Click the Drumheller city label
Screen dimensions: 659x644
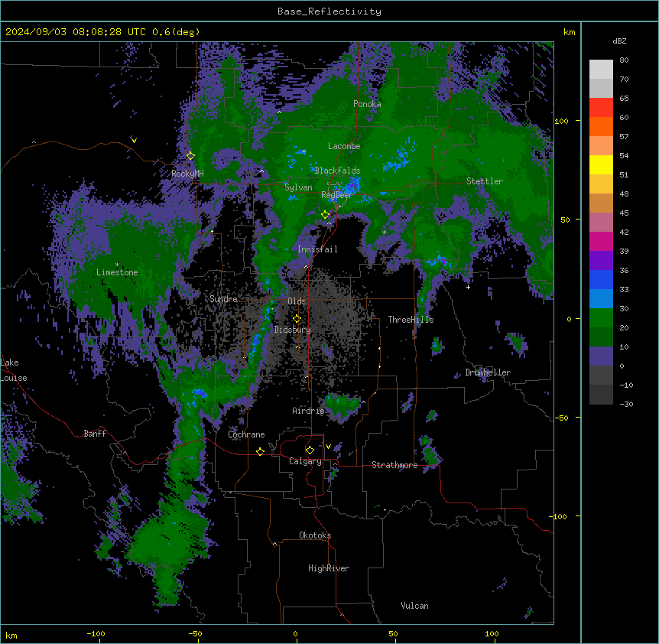point(488,372)
